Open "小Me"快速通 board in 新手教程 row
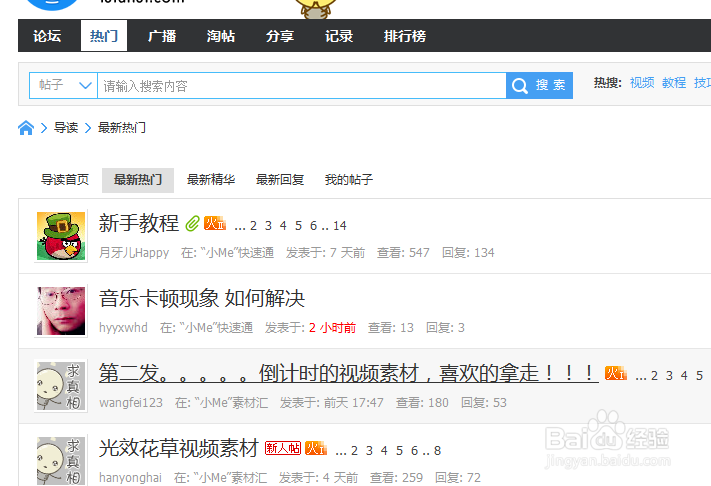 coord(236,253)
